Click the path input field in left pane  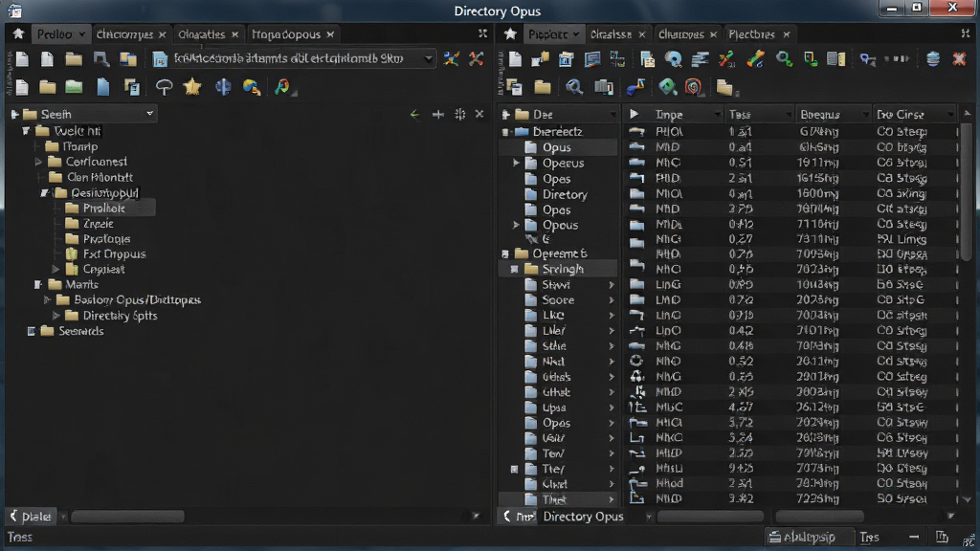tap(293, 58)
